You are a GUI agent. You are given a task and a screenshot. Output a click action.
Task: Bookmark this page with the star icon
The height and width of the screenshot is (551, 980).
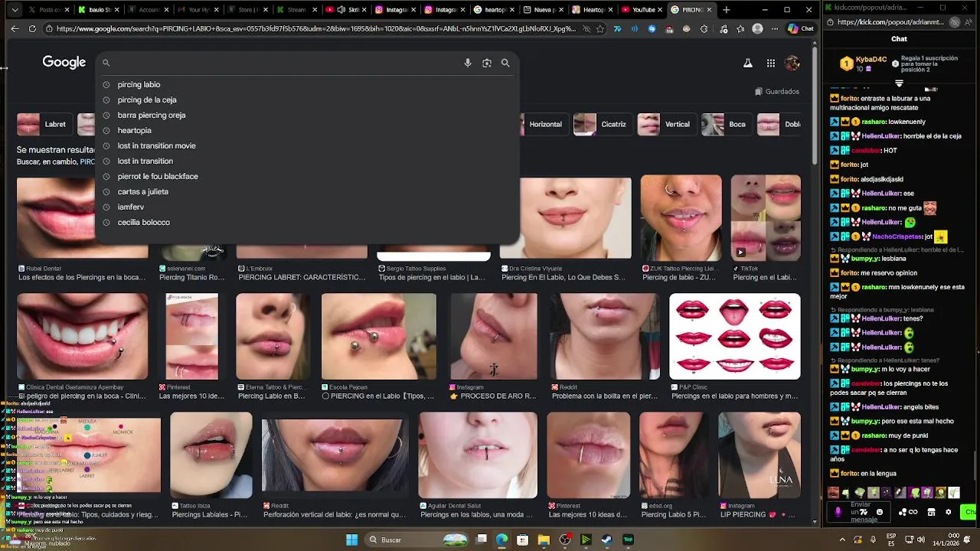point(599,29)
